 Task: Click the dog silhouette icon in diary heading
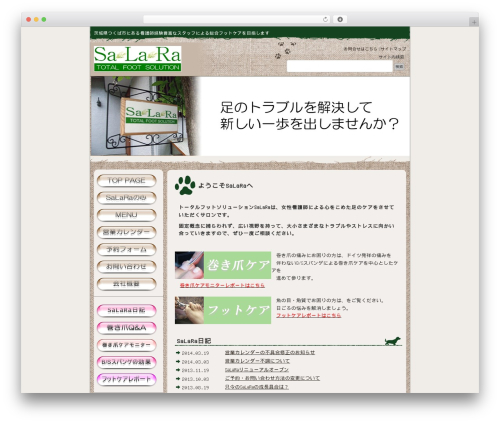[x=392, y=341]
